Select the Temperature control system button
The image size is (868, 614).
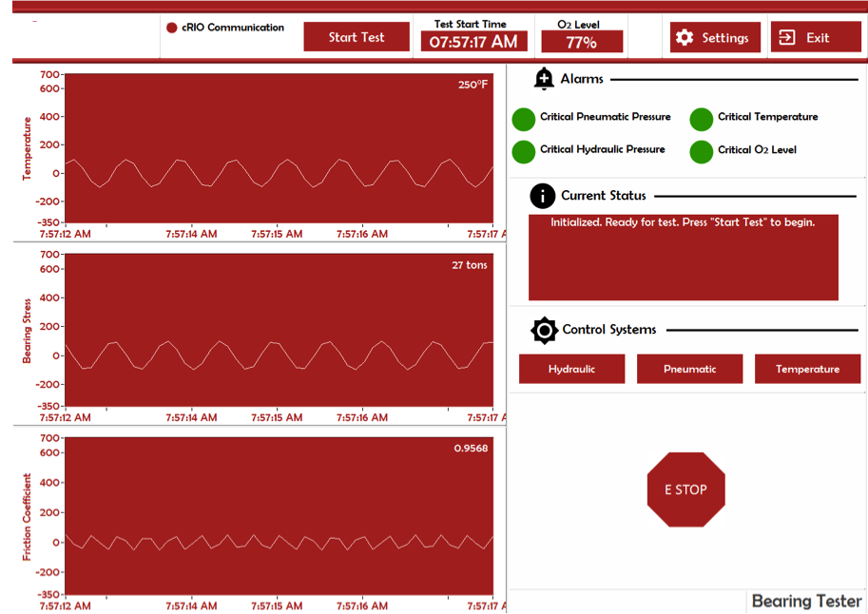[807, 369]
